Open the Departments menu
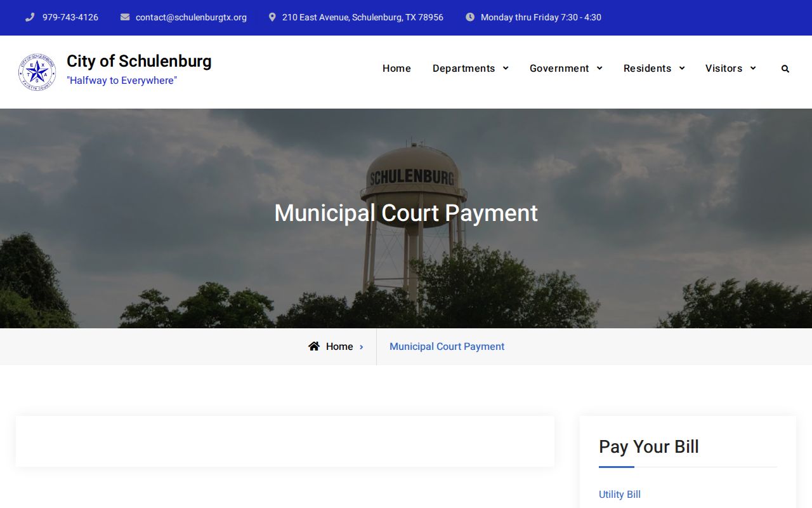Viewport: 812px width, 508px height. (x=464, y=68)
